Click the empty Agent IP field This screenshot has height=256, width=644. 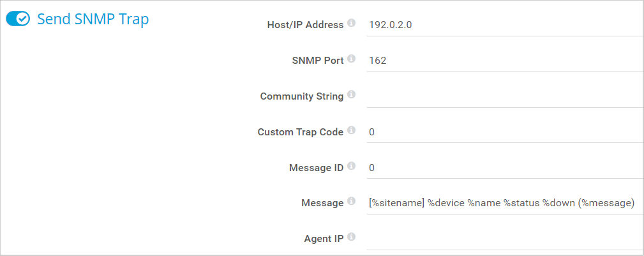[504, 239]
